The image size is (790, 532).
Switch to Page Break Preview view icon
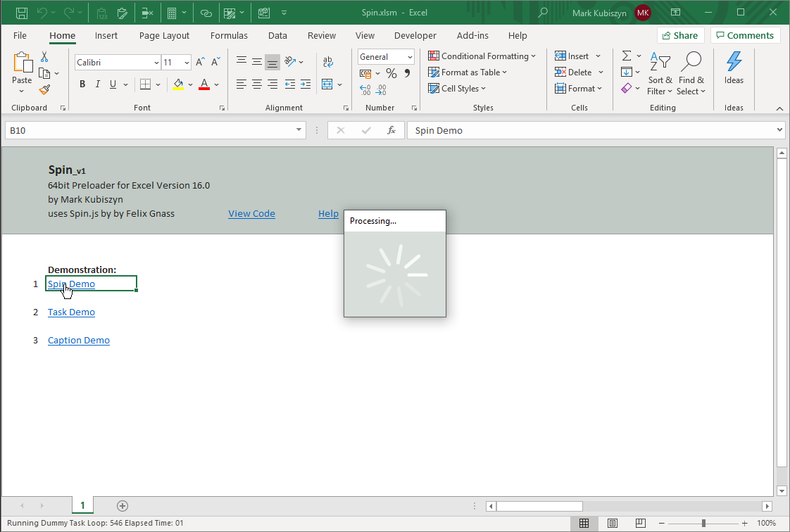pos(640,523)
